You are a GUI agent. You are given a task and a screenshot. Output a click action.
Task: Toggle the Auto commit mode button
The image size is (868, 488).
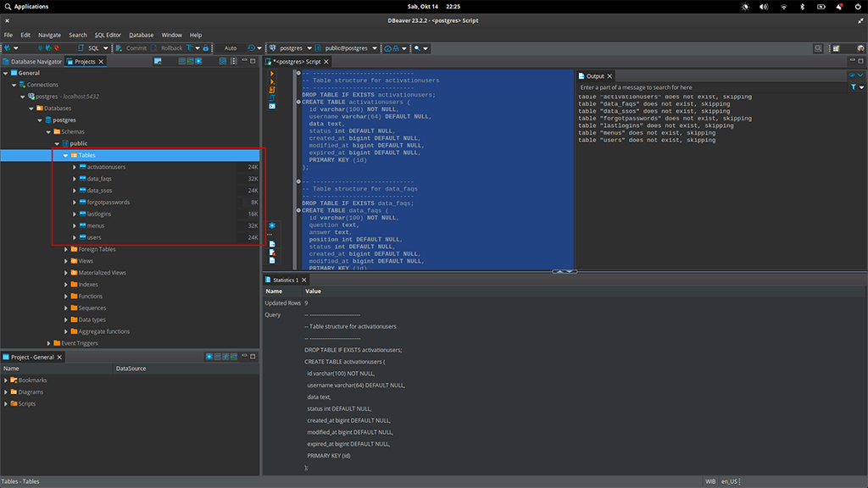tap(231, 48)
